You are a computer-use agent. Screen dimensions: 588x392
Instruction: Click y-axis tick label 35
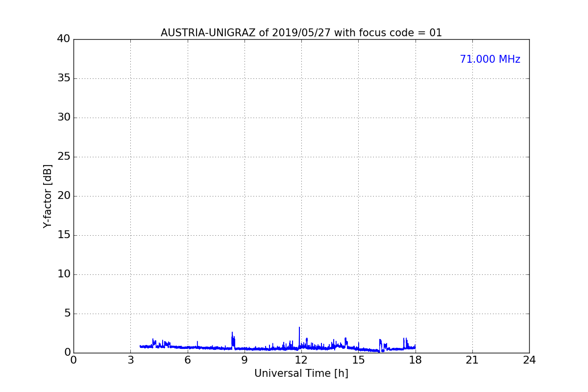(64, 78)
